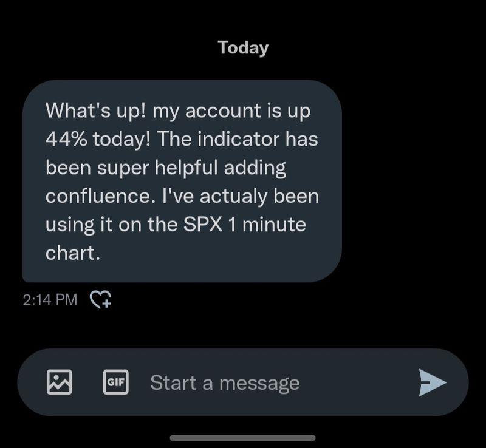This screenshot has width=486, height=448.
Task: Open the photo attachment picker
Action: [x=60, y=382]
